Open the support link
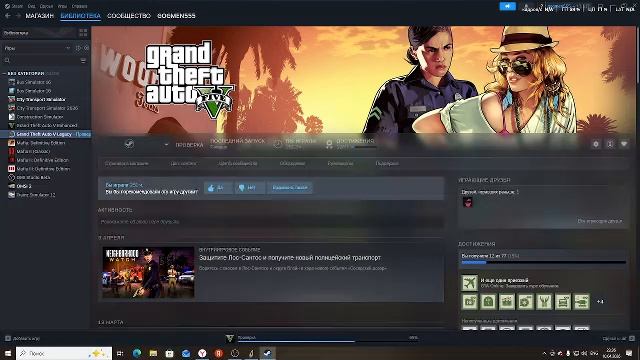The height and width of the screenshot is (360, 640). [x=387, y=163]
